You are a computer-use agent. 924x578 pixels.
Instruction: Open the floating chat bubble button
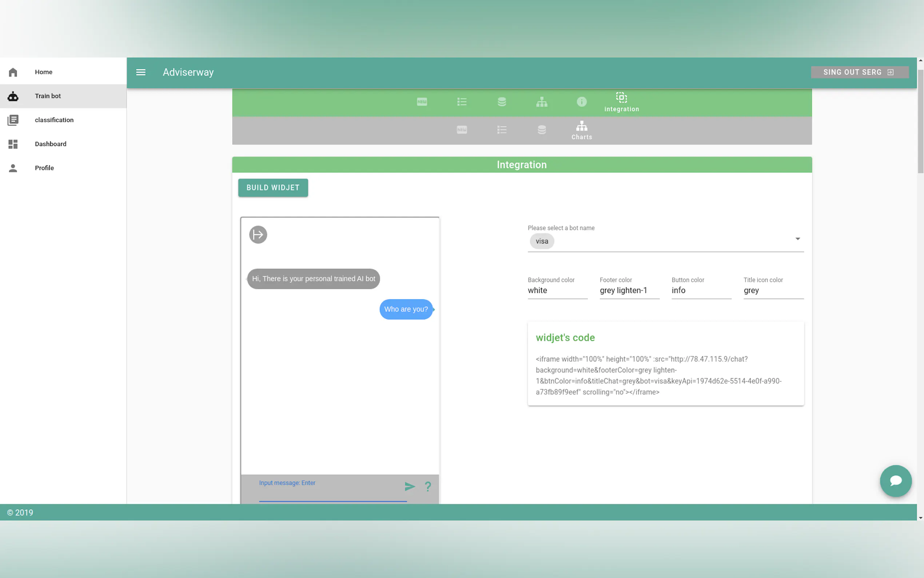895,480
